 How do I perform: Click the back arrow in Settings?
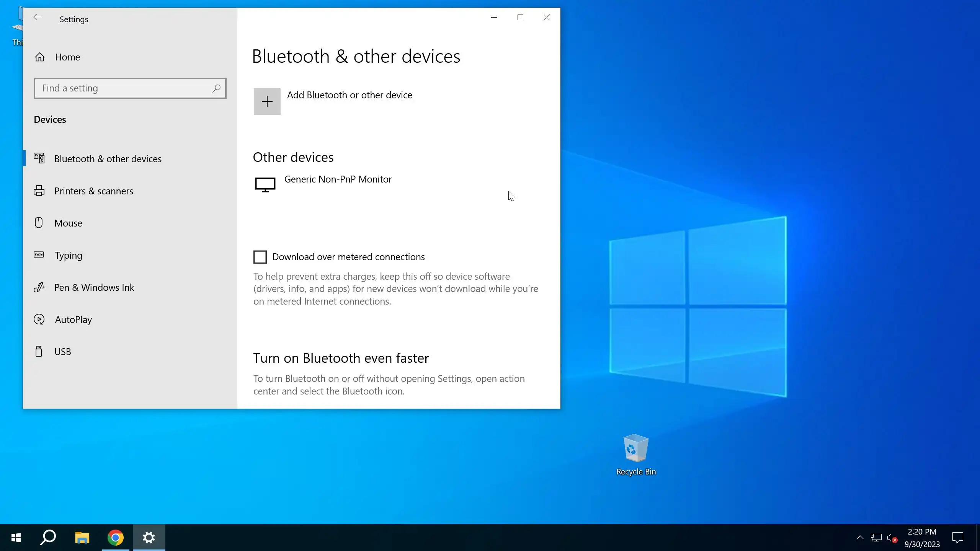(x=37, y=18)
